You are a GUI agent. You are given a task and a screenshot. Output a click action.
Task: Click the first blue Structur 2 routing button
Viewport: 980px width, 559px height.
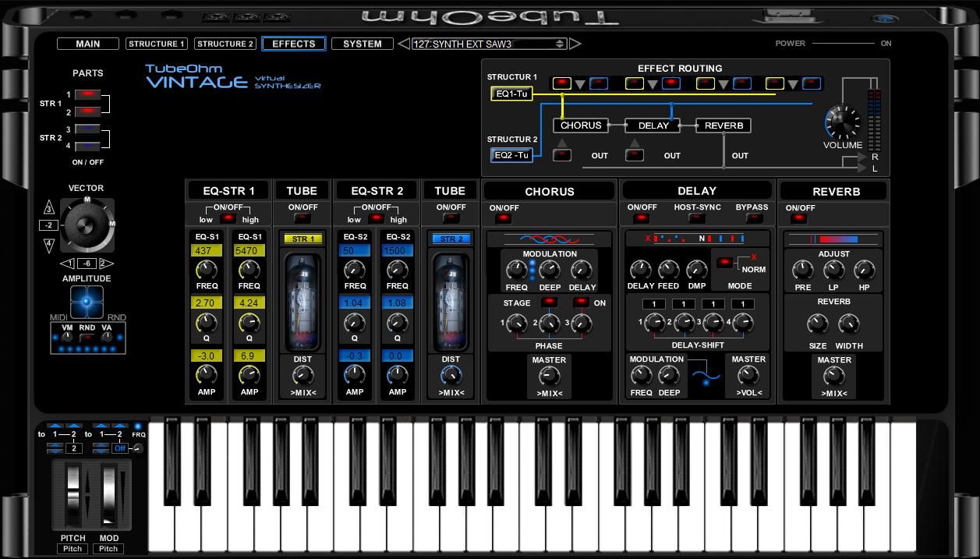pyautogui.click(x=599, y=83)
